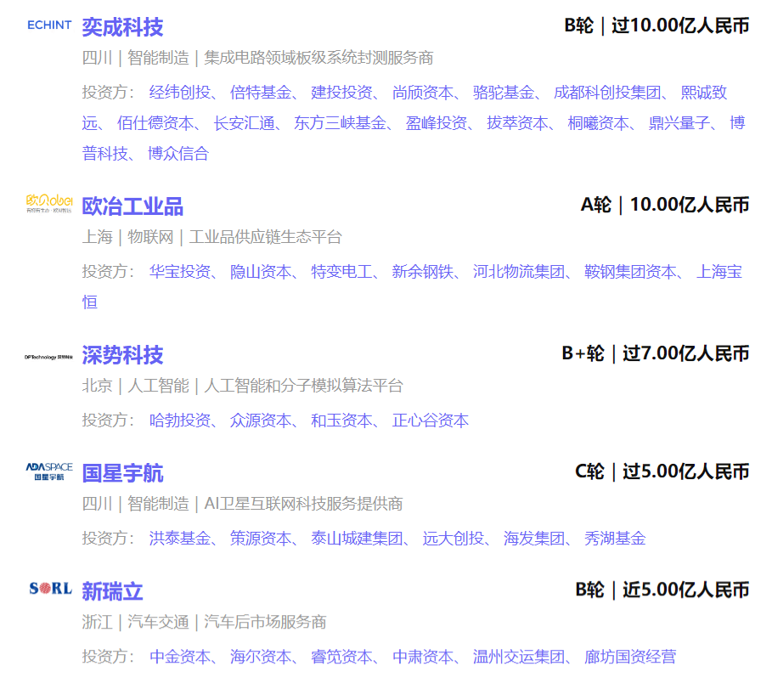Click the DP Technology logo
This screenshot has width=772, height=700.
tap(48, 357)
